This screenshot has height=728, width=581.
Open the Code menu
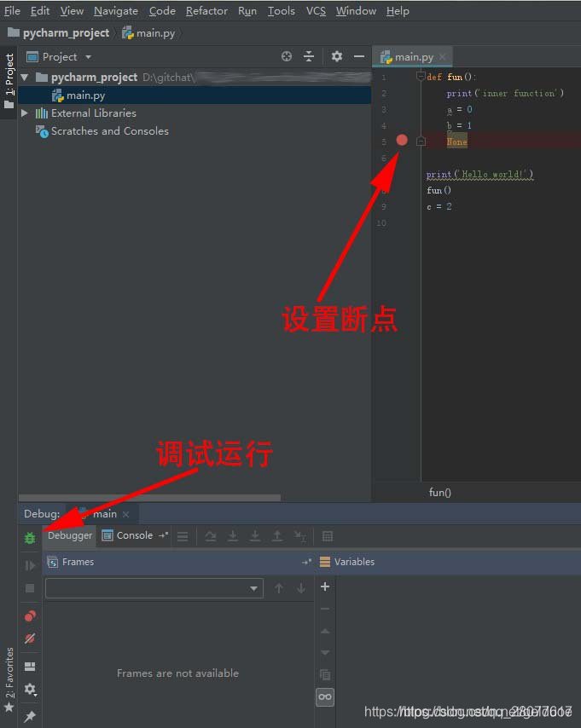[x=162, y=11]
